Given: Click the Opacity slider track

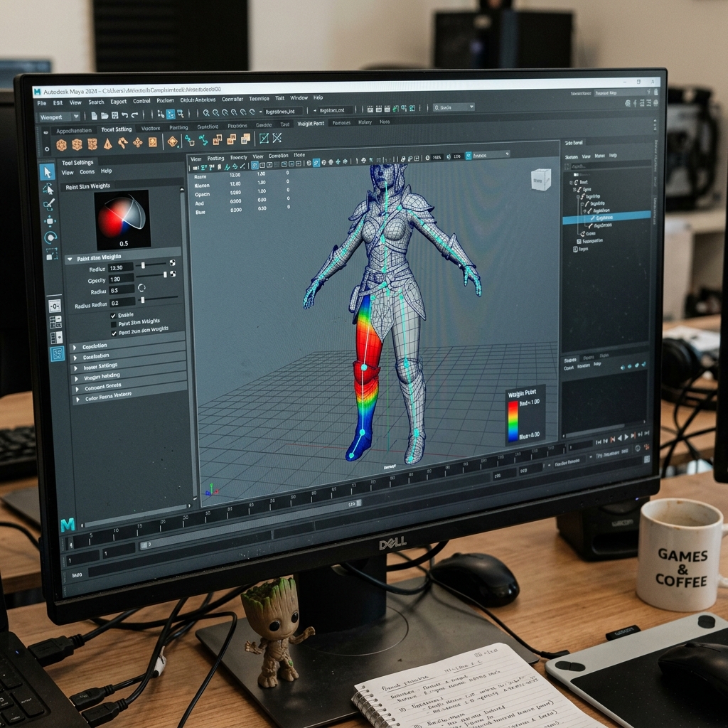Looking at the screenshot, I should click(151, 275).
